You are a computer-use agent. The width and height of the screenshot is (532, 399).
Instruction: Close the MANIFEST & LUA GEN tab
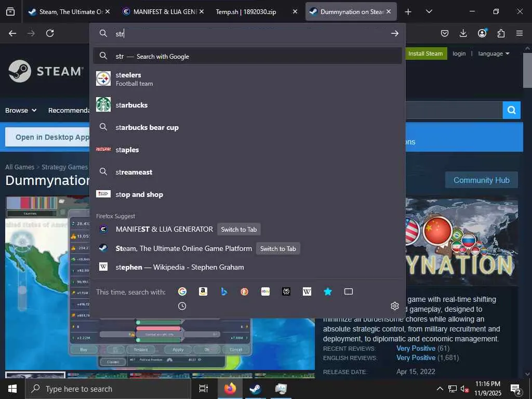(202, 11)
